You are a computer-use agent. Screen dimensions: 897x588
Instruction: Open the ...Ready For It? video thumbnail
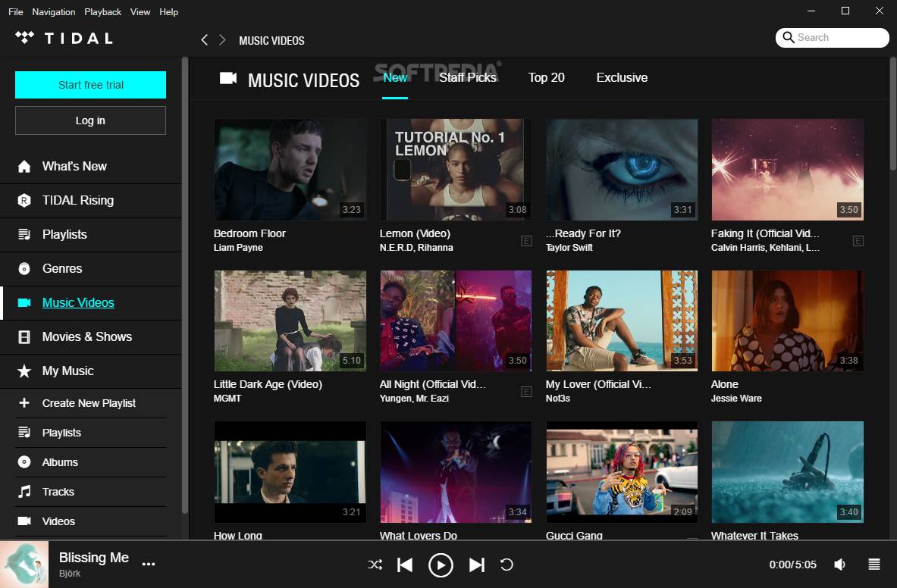622,170
